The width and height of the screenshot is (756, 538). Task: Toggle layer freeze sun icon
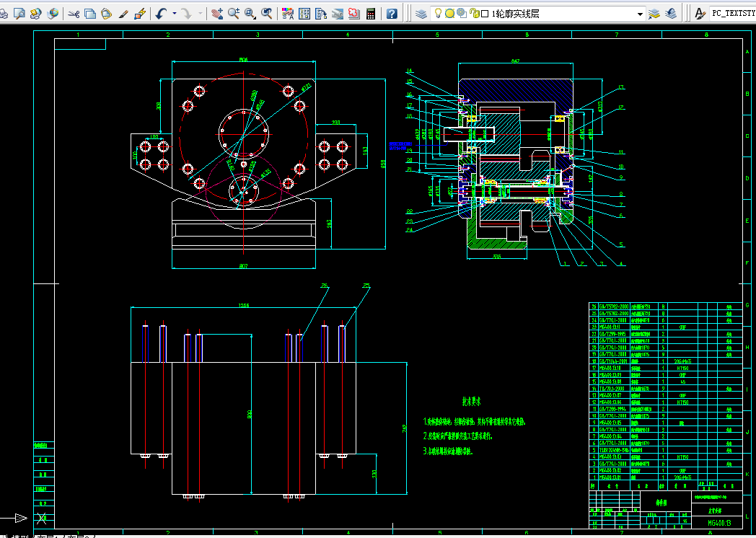(x=449, y=13)
